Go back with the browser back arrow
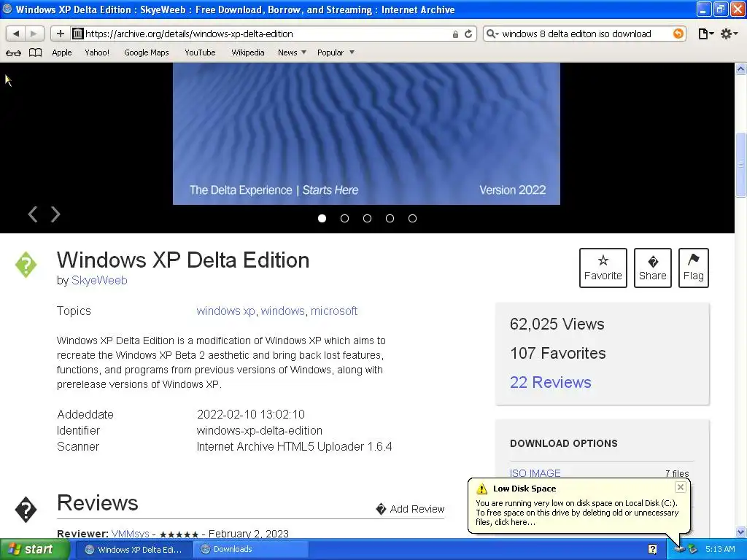The height and width of the screenshot is (560, 747). point(16,34)
